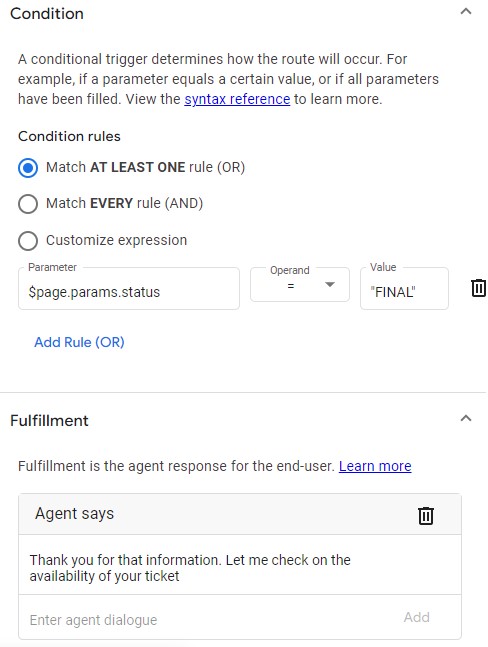This screenshot has height=647, width=488.
Task: Collapse the Condition section chevron
Action: click(x=466, y=12)
